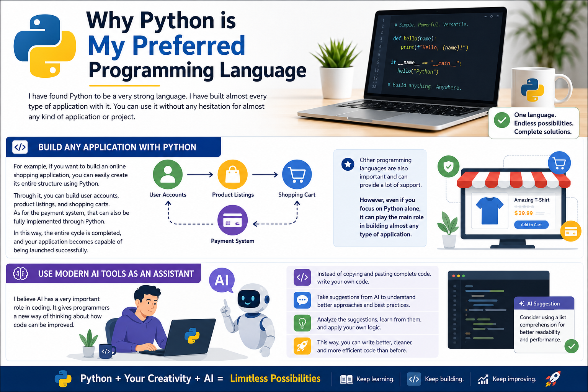
Task: Click the Python logo in the footer bar
Action: (63, 379)
